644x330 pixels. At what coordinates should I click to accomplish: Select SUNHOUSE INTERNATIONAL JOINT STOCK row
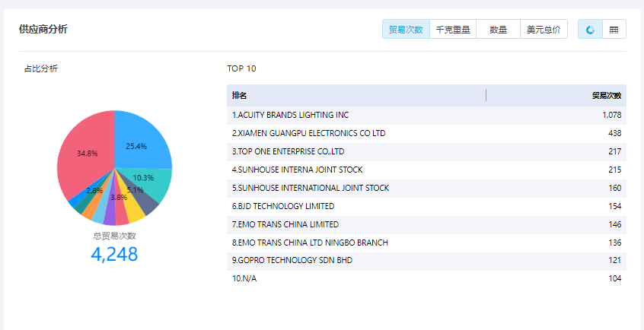click(x=311, y=188)
